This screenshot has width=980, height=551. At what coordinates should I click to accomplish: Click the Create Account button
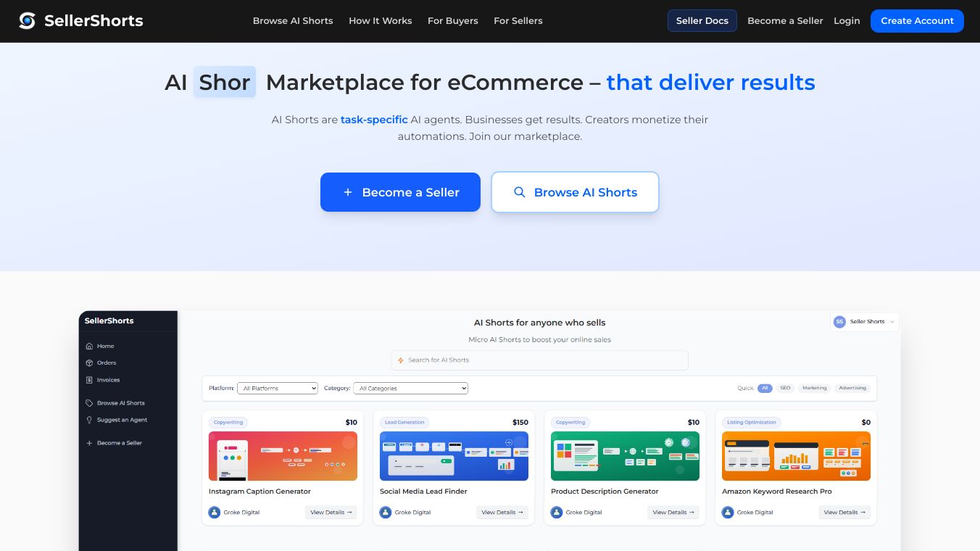917,21
